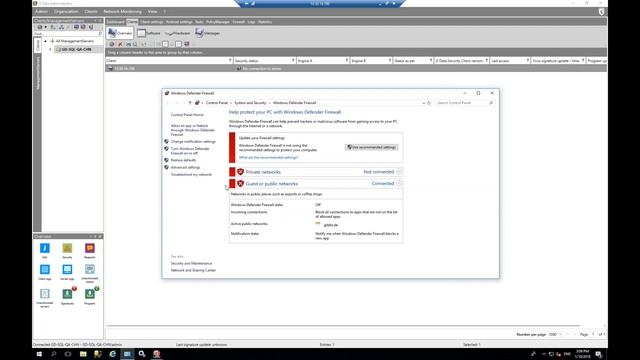
Task: Expand Private networks section
Action: tap(399, 172)
